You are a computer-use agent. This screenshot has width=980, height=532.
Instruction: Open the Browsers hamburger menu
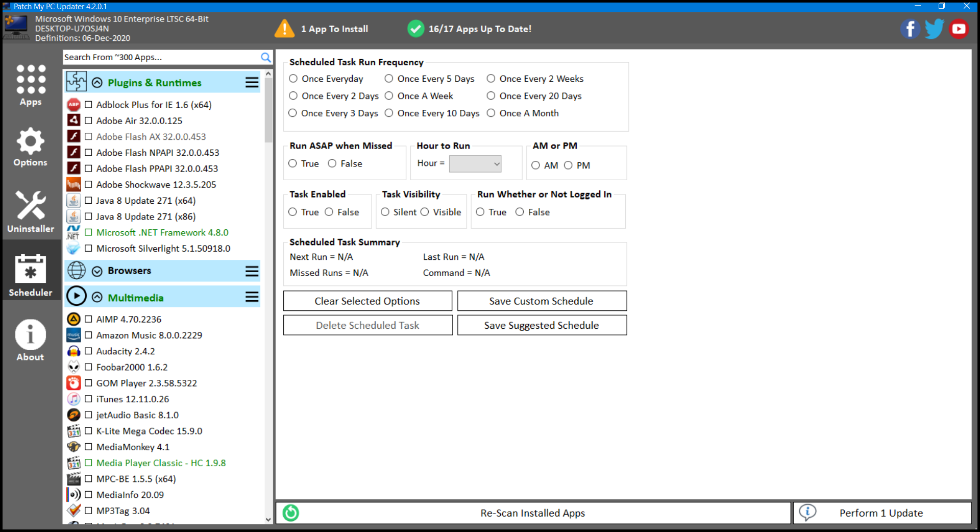[x=252, y=271]
